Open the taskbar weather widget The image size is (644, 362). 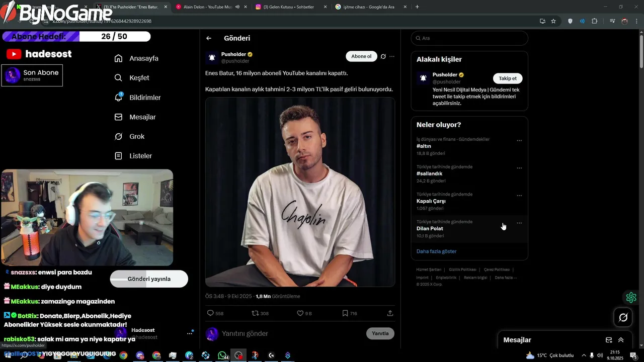tap(550, 355)
